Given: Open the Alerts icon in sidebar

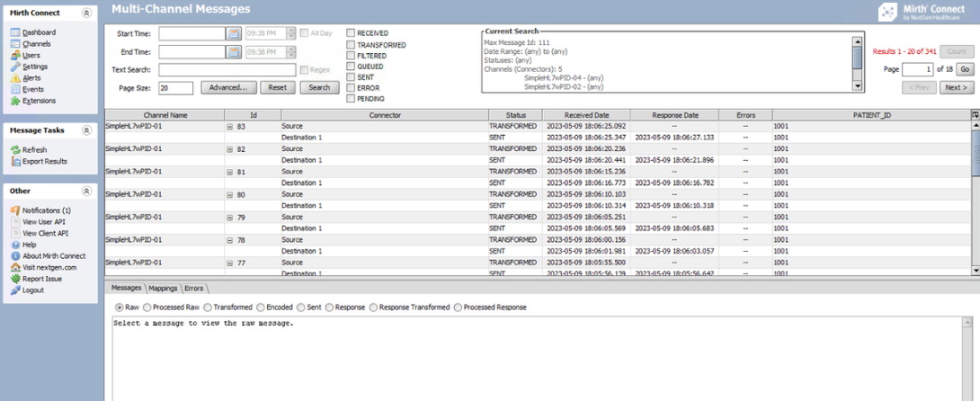Looking at the screenshot, I should pyautogui.click(x=15, y=78).
